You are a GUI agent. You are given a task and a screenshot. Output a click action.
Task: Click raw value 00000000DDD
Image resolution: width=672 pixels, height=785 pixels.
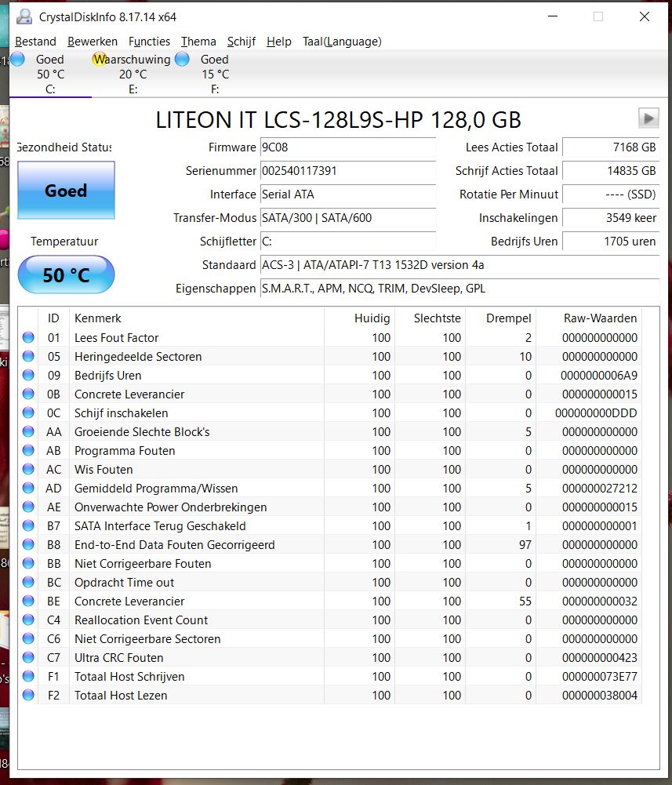click(x=596, y=413)
